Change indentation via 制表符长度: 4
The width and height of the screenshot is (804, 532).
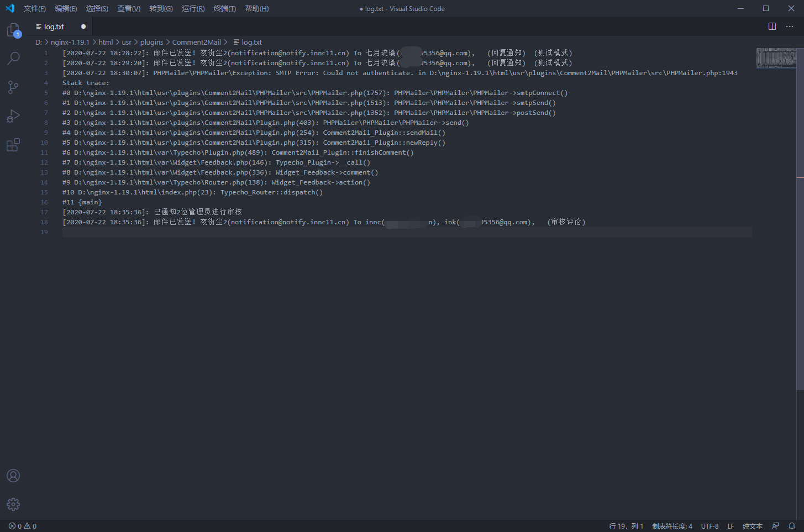point(672,526)
